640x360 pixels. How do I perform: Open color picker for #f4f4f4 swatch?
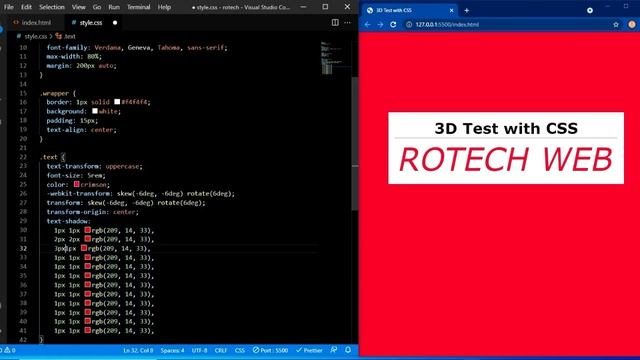[117, 102]
